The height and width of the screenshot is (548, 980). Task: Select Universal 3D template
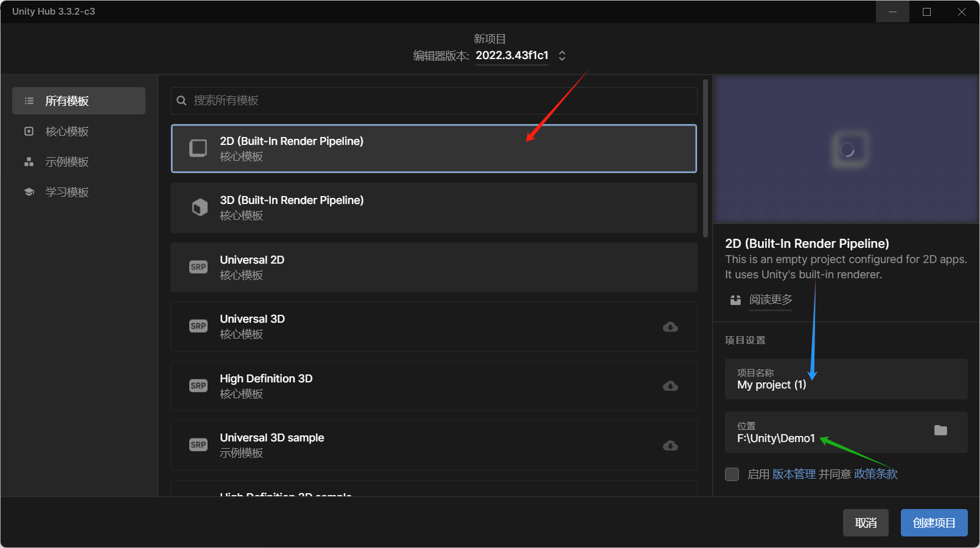coord(434,326)
